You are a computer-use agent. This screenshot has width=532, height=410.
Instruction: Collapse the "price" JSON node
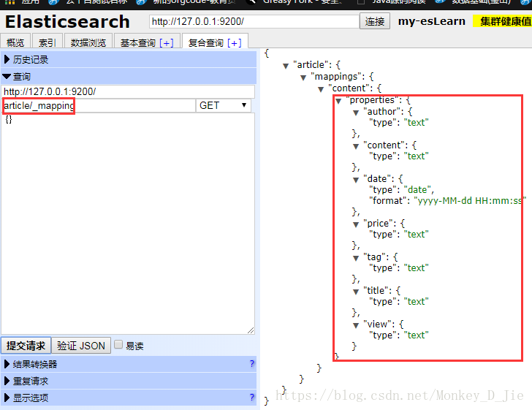pos(356,224)
